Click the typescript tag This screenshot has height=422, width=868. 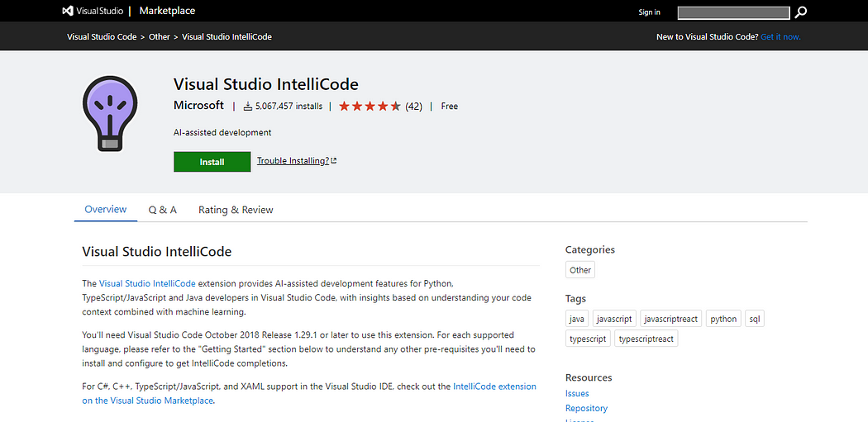[x=589, y=339]
